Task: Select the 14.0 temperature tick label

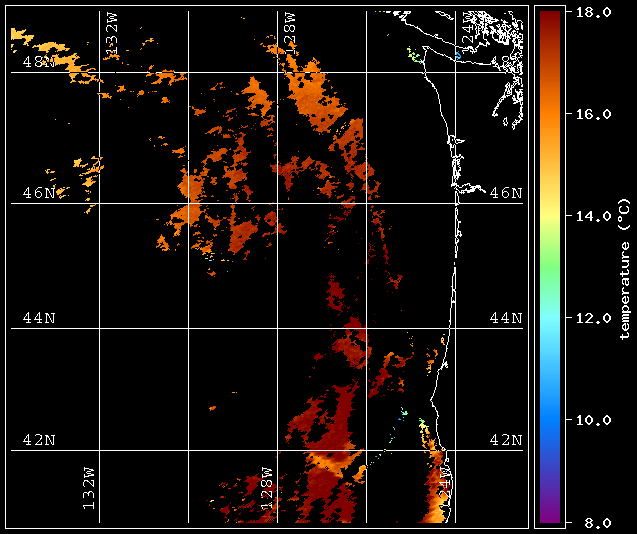Action: click(588, 216)
